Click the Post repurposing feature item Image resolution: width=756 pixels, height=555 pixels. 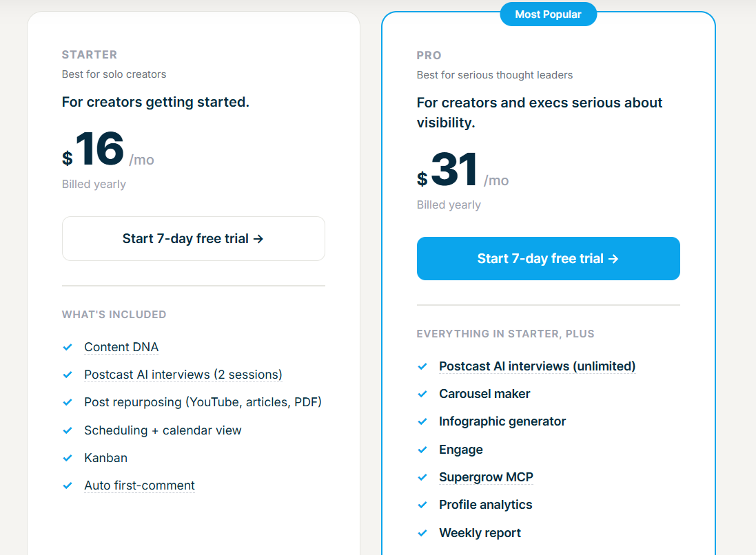pyautogui.click(x=203, y=402)
